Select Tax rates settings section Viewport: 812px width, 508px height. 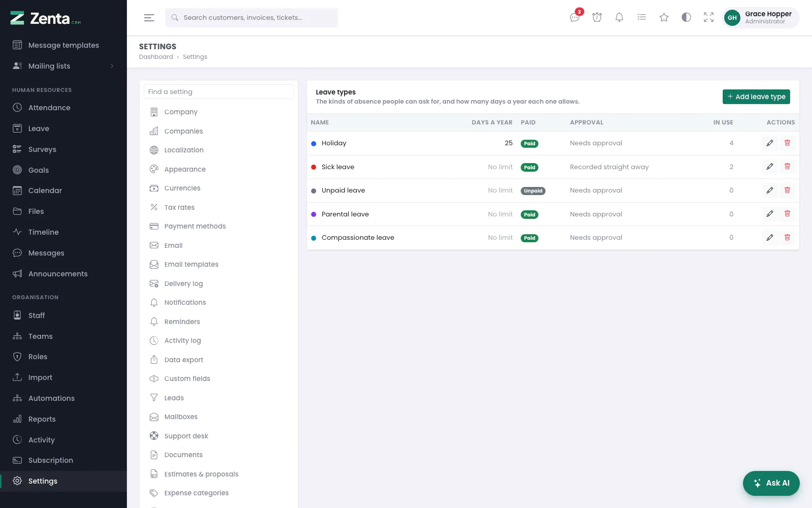point(219,207)
